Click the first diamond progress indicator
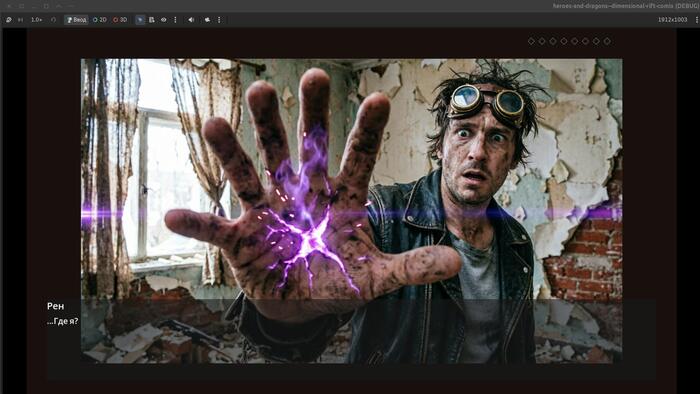The height and width of the screenshot is (394, 700). coord(531,41)
